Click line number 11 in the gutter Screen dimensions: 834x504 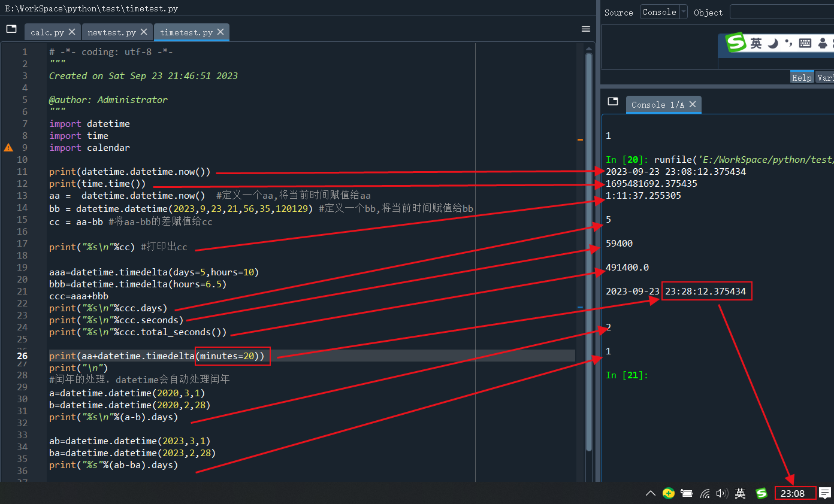click(x=22, y=171)
